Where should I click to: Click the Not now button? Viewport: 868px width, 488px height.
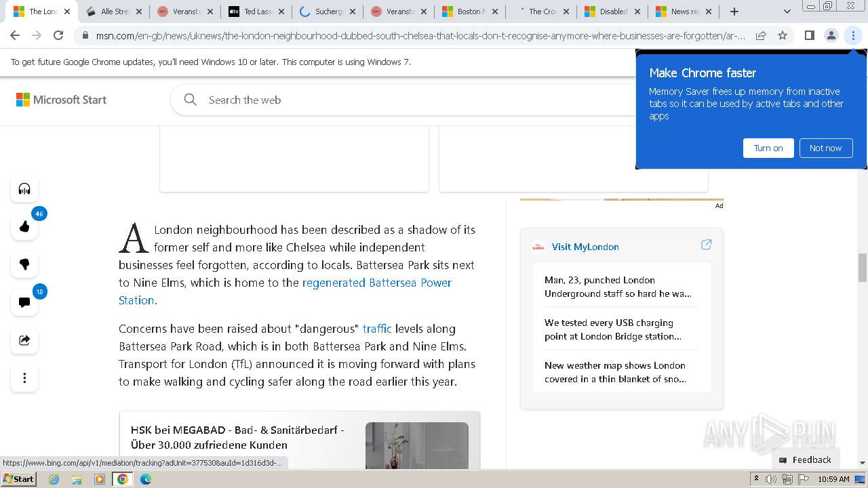tap(825, 148)
